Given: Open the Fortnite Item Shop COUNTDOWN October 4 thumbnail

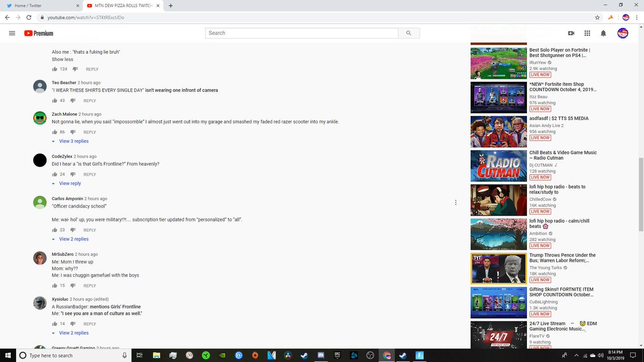Looking at the screenshot, I should click(x=499, y=98).
